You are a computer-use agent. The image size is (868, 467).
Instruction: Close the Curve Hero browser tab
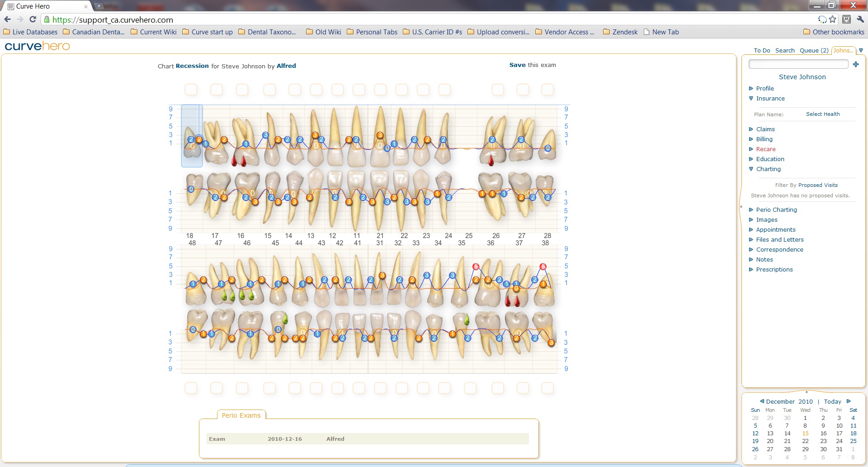click(x=86, y=7)
